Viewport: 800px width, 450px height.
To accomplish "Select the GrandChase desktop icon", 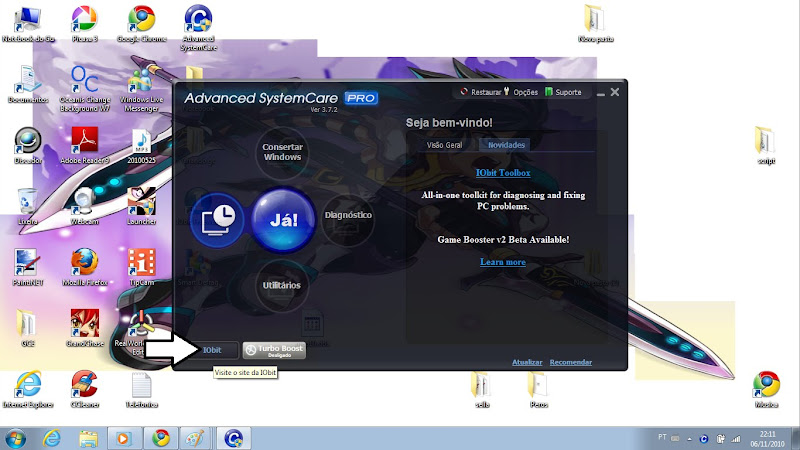I will click(85, 328).
